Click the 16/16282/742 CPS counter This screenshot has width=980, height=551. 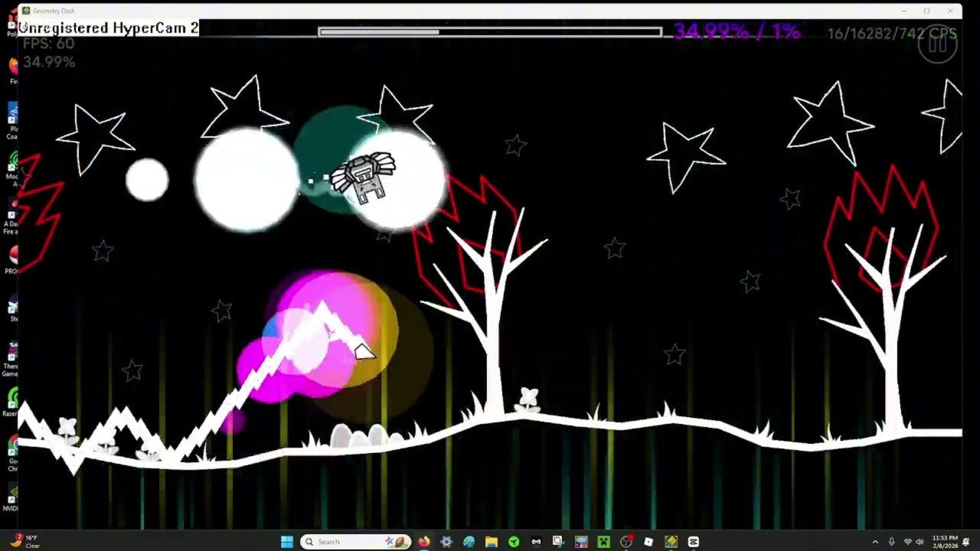(892, 34)
